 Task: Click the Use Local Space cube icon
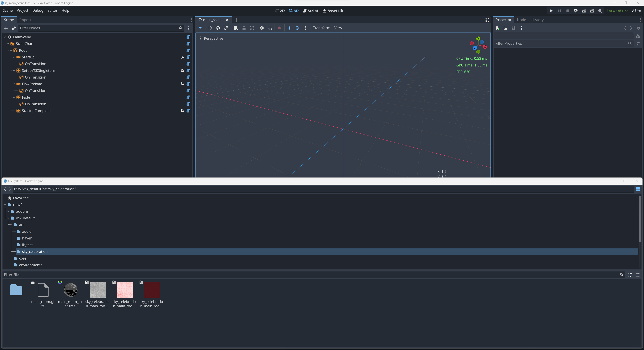tap(262, 28)
